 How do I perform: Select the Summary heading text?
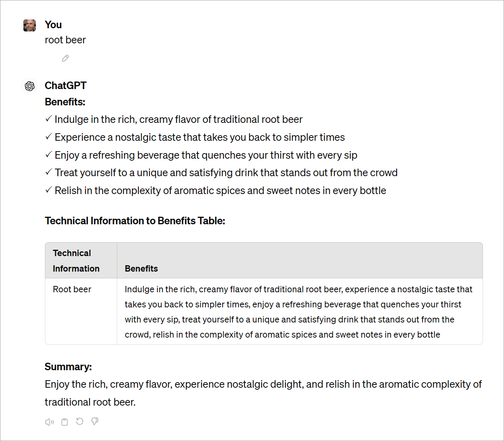tap(68, 366)
